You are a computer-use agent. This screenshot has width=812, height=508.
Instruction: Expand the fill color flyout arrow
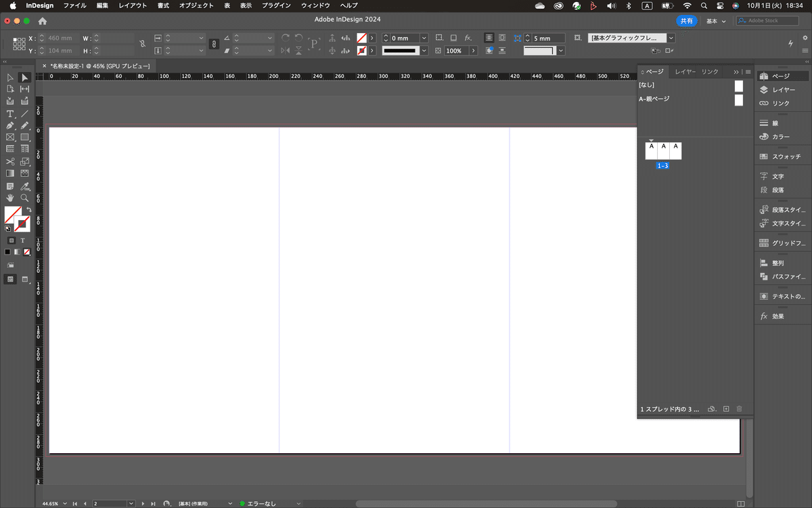373,39
